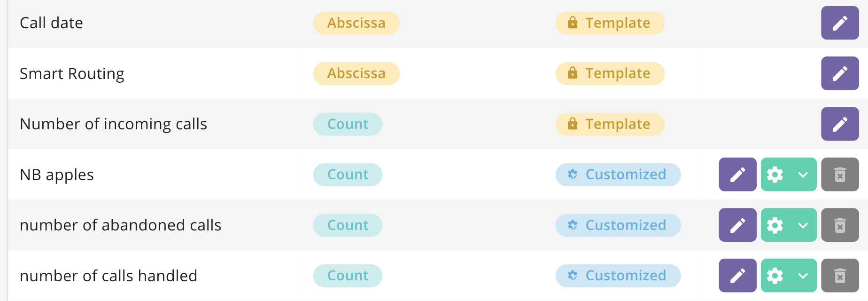Click Abscissa badge on Call date
Screen dimensions: 868x301
356,23
